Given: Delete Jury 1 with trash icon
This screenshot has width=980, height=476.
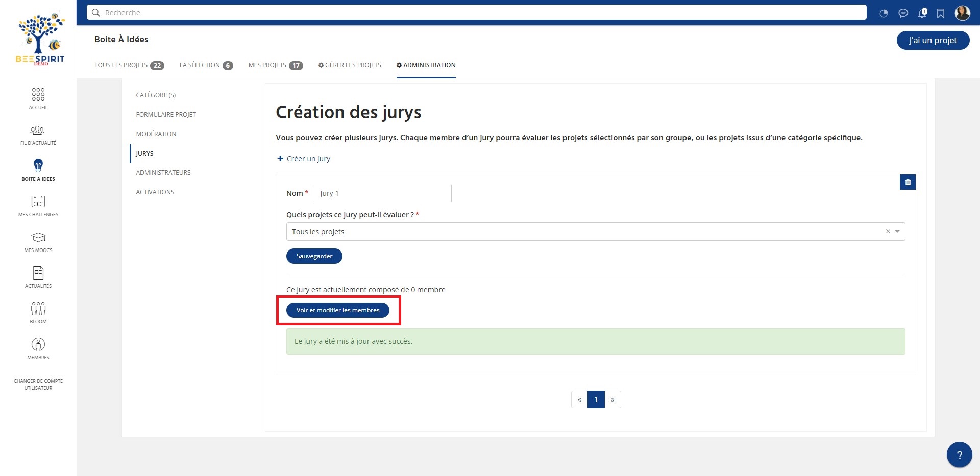Looking at the screenshot, I should point(908,182).
